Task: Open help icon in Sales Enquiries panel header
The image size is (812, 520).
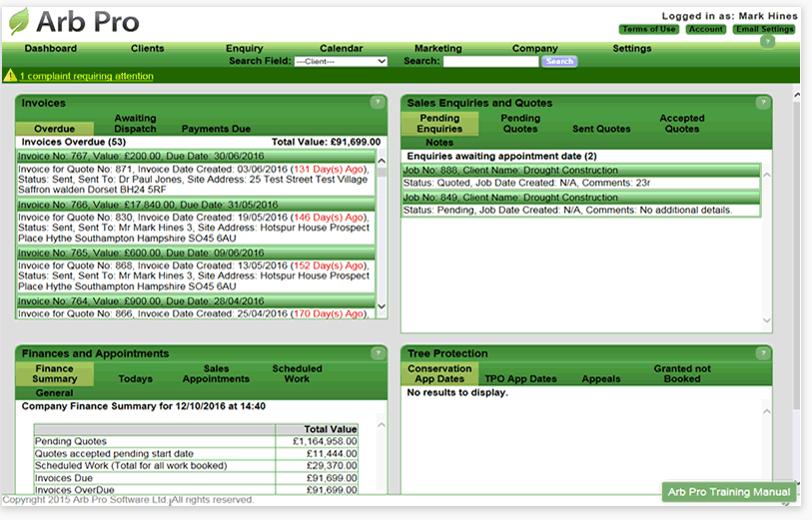Action: 763,103
